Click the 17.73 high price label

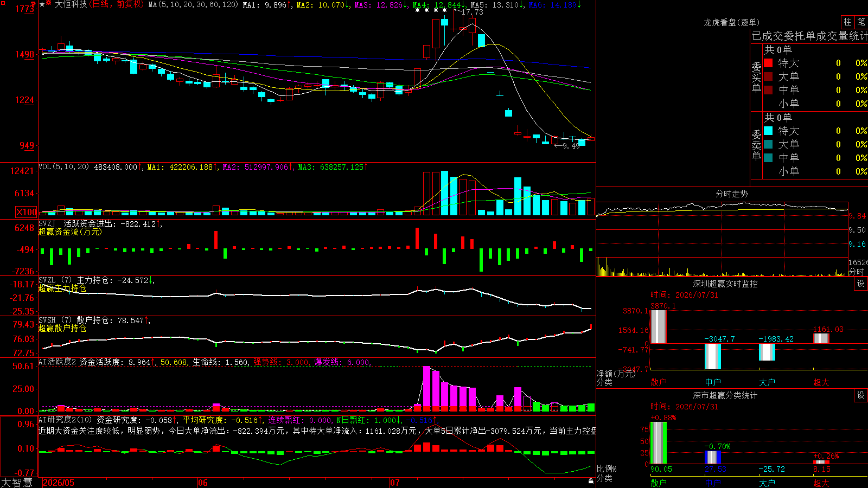pyautogui.click(x=472, y=12)
